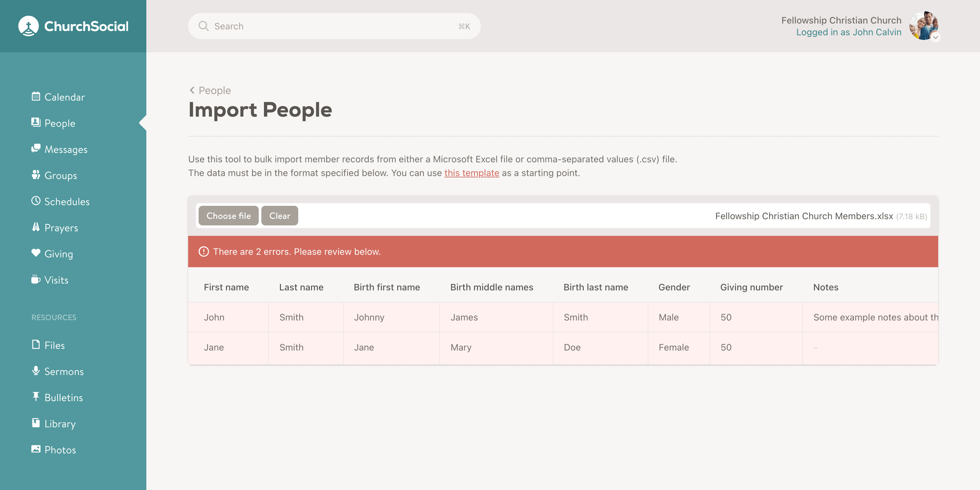
Task: Click the Notes column header
Action: [825, 287]
